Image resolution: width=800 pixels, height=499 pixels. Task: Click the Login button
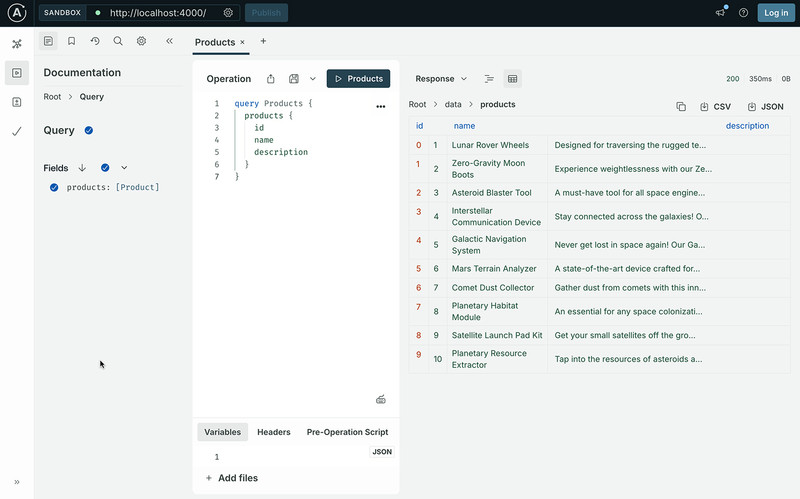tap(776, 13)
